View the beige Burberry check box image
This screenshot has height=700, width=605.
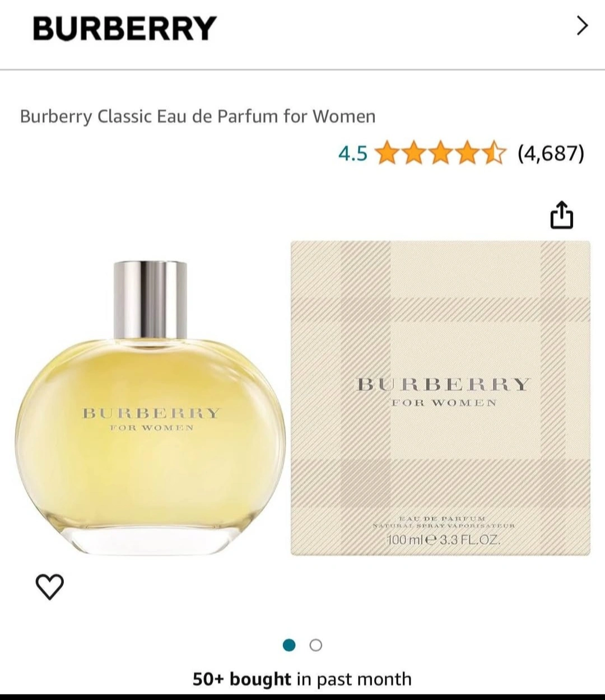[440, 398]
